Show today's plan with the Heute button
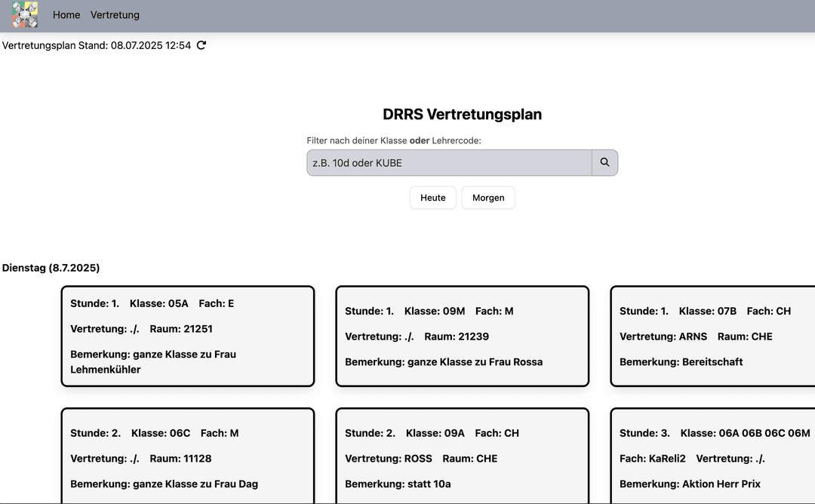The image size is (815, 504). tap(432, 197)
